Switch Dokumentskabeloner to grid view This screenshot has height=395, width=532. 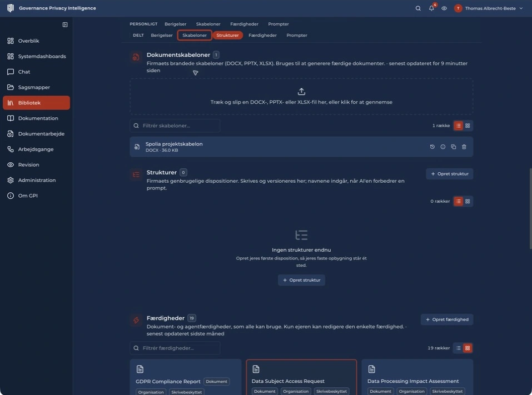click(468, 126)
